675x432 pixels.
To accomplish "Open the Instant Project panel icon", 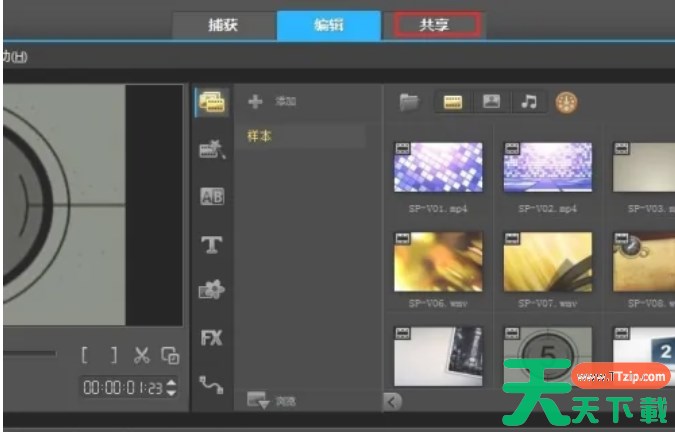I will coord(212,149).
